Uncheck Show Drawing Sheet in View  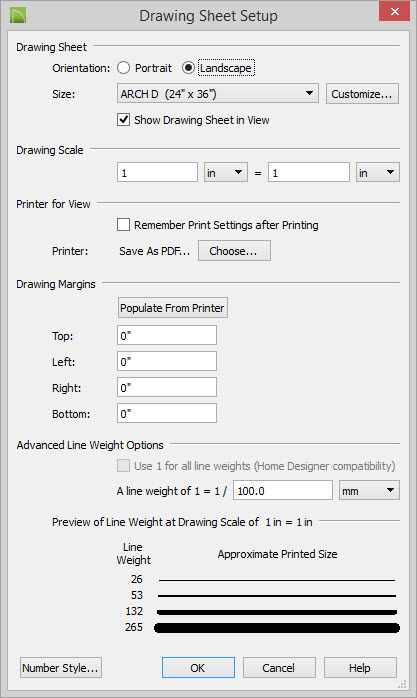coord(123,120)
